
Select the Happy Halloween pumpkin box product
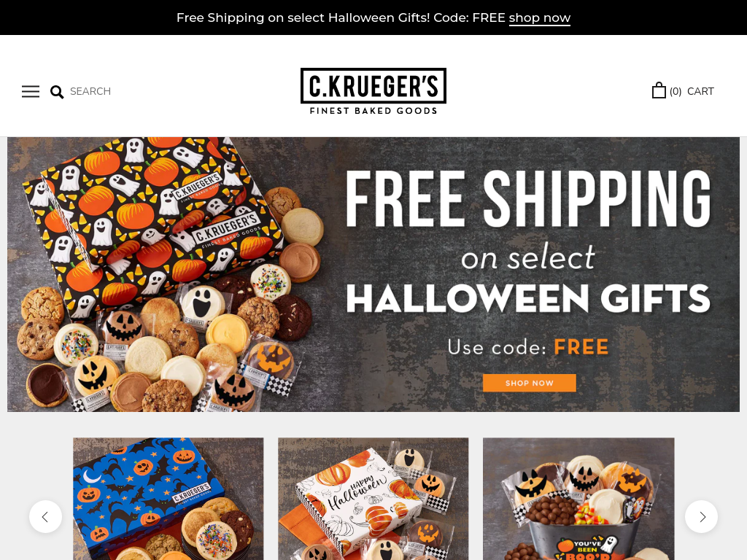click(x=373, y=499)
